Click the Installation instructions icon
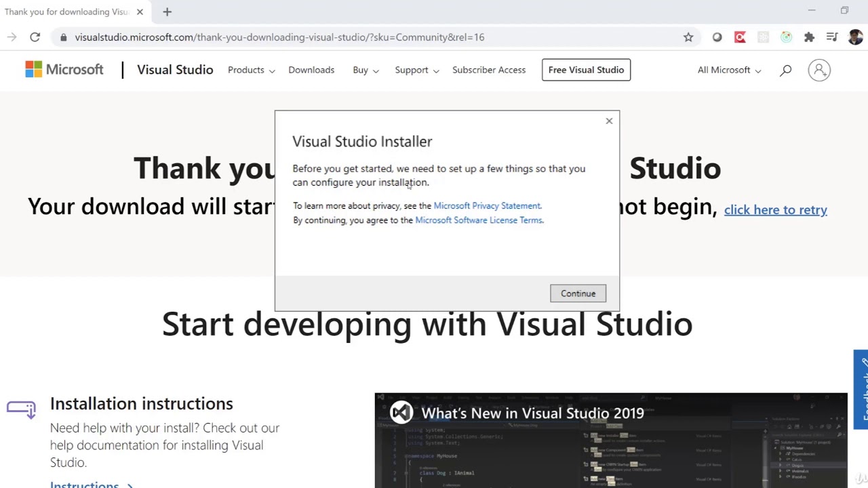Screen dimensions: 868x488 pyautogui.click(x=21, y=408)
